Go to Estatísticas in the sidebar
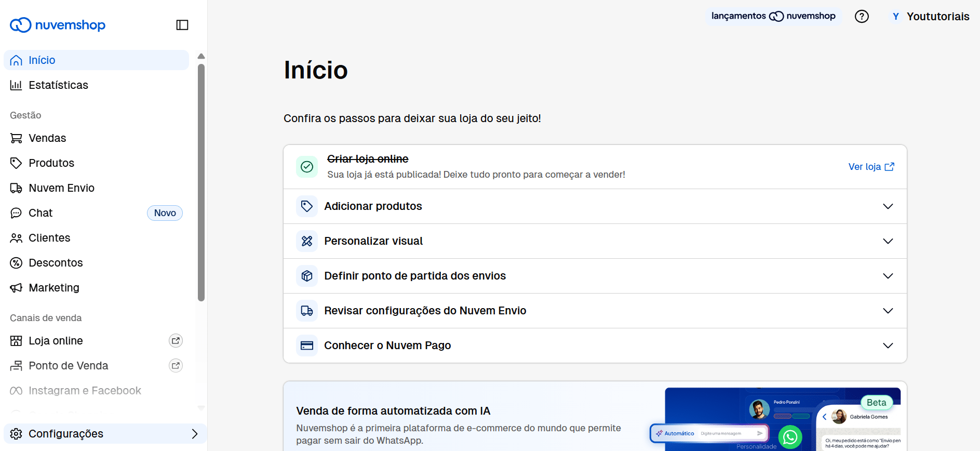This screenshot has width=980, height=451. (x=97, y=85)
